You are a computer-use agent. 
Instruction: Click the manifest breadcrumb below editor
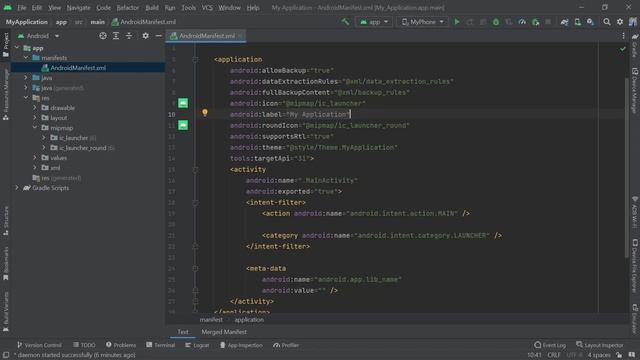(211, 320)
